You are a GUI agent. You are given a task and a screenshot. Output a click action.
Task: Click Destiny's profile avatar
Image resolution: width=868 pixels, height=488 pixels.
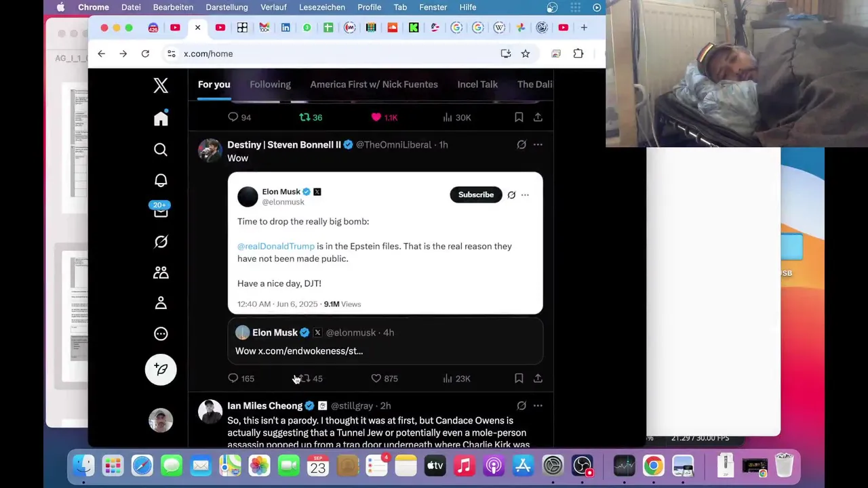click(210, 150)
